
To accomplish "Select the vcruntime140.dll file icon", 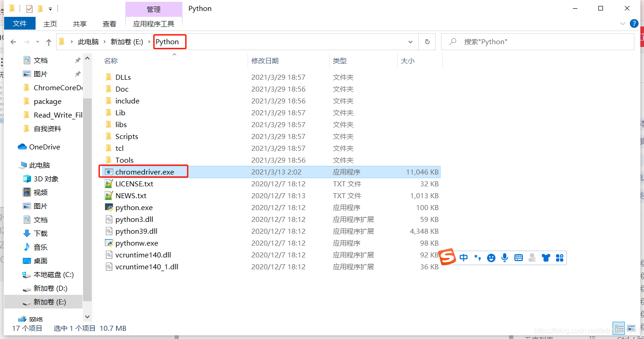I will (x=109, y=255).
